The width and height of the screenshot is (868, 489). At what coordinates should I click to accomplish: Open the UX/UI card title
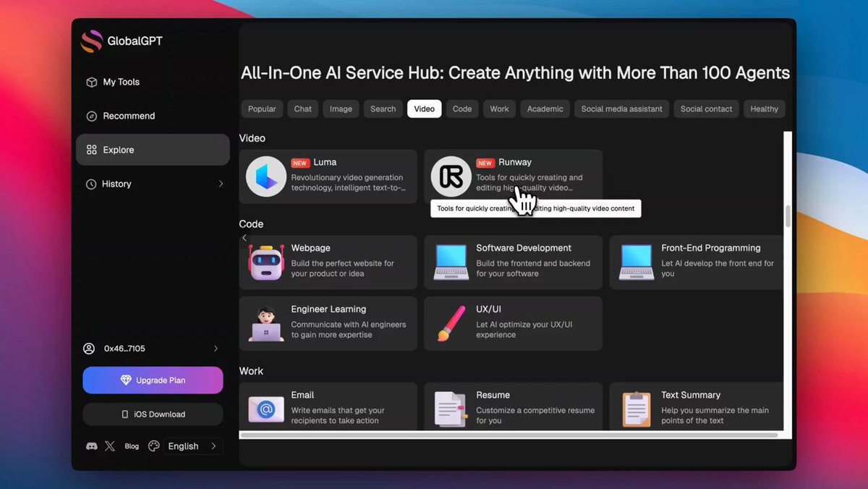[488, 310]
